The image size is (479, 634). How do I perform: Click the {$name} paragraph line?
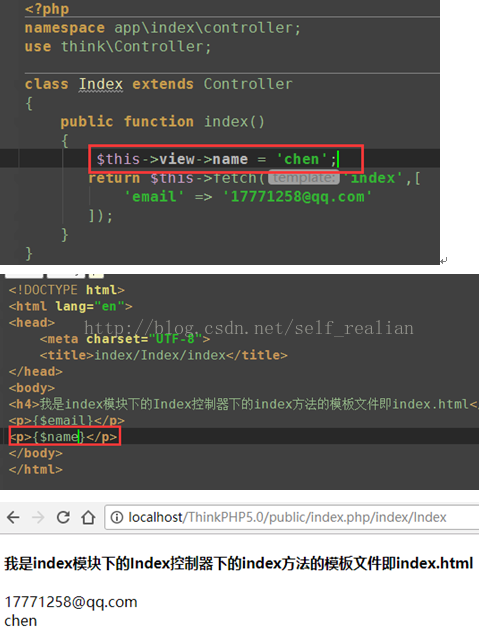[63, 437]
